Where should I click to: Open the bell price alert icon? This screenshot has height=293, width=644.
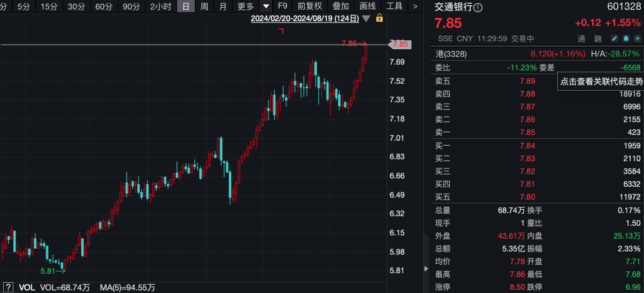(626, 38)
